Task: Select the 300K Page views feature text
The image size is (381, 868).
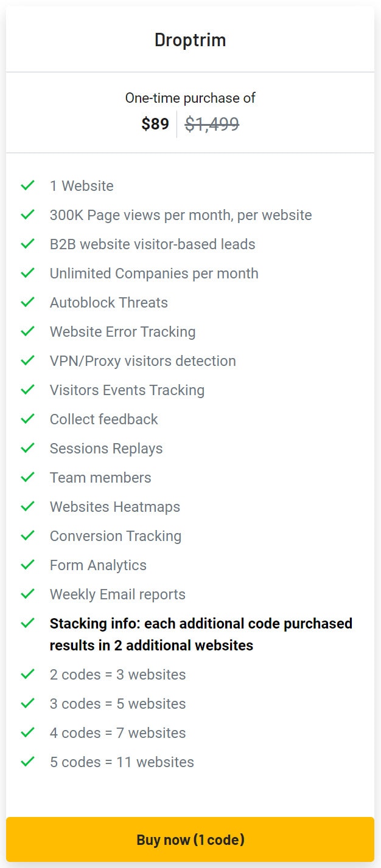Action: point(181,215)
